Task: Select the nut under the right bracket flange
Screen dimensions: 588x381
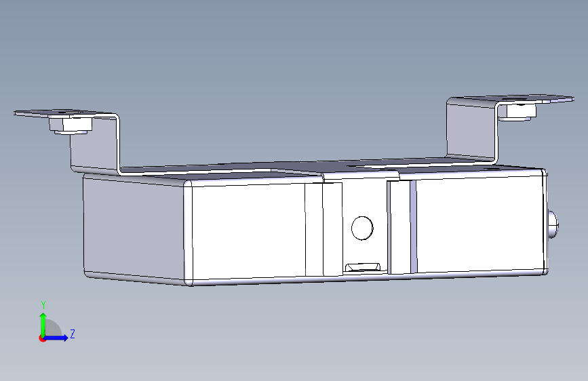Action: tap(517, 112)
